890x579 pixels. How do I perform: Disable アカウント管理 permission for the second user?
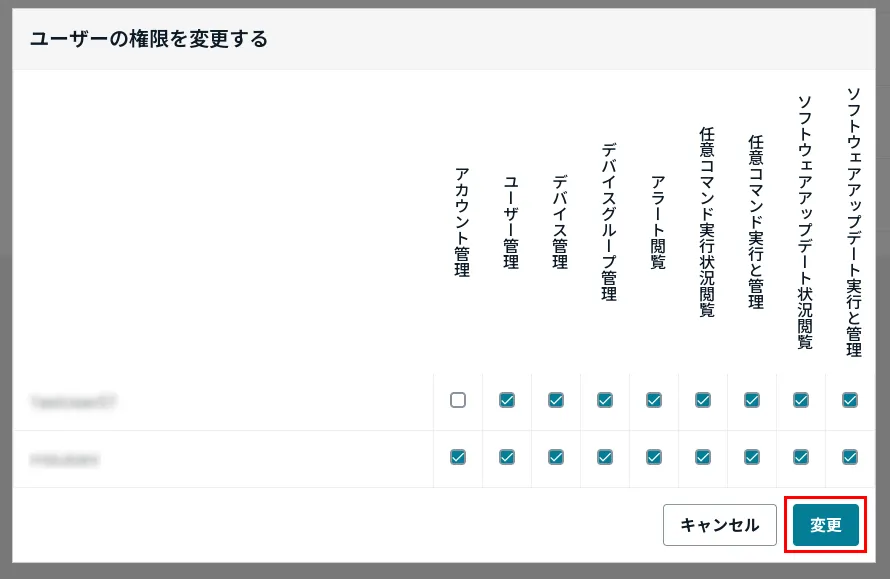click(x=457, y=458)
